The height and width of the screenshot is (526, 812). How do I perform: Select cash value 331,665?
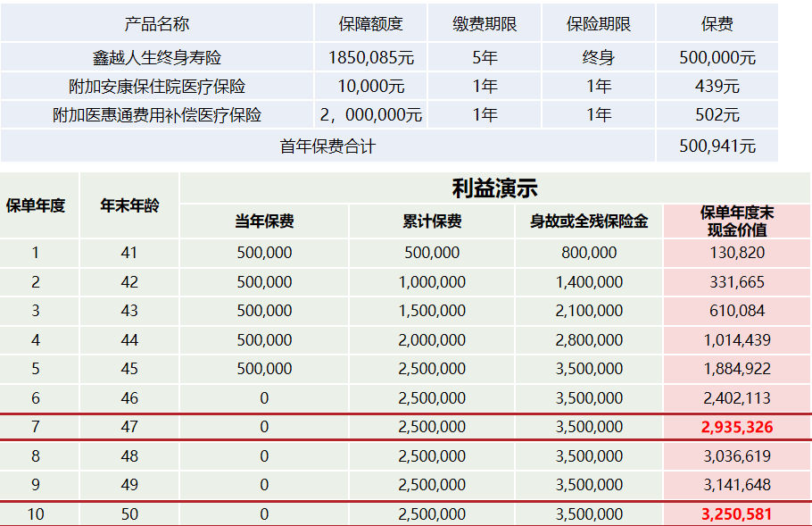737,282
